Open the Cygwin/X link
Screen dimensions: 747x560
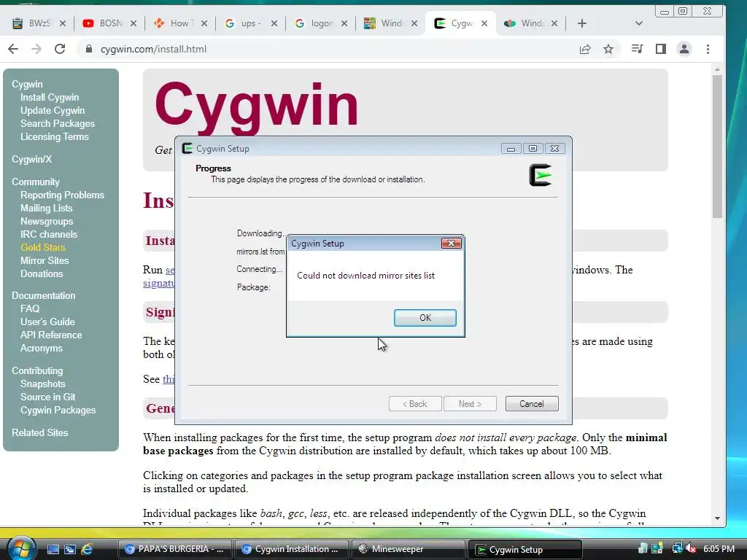click(x=31, y=159)
